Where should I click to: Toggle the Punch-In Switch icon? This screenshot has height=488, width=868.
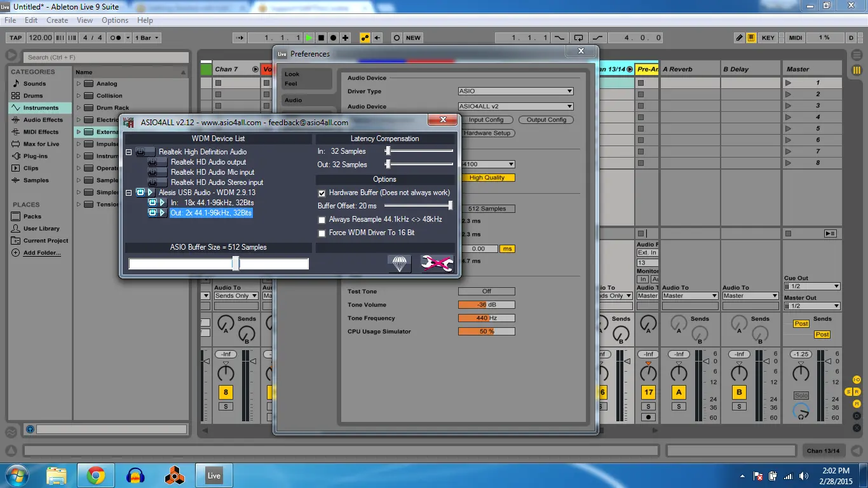pos(559,37)
